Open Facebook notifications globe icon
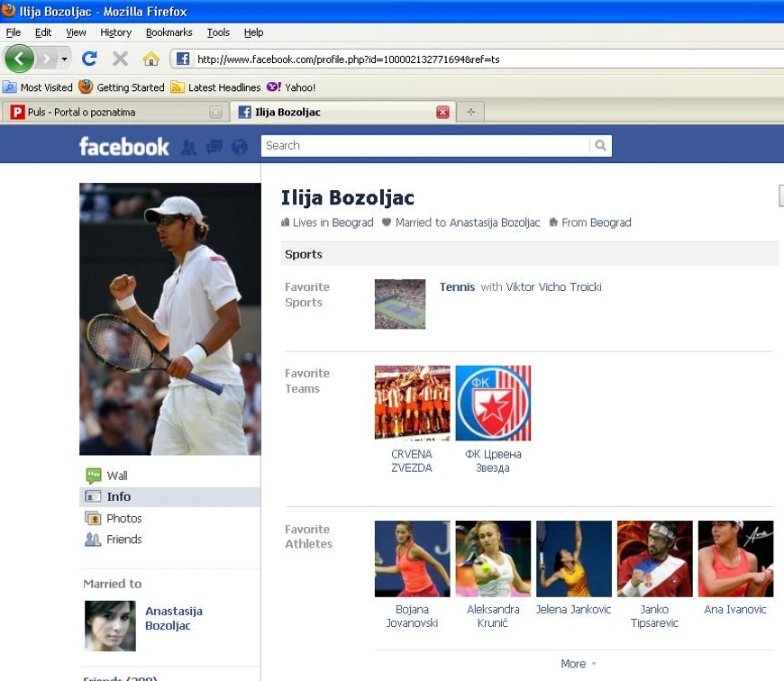The height and width of the screenshot is (681, 784). tap(240, 147)
